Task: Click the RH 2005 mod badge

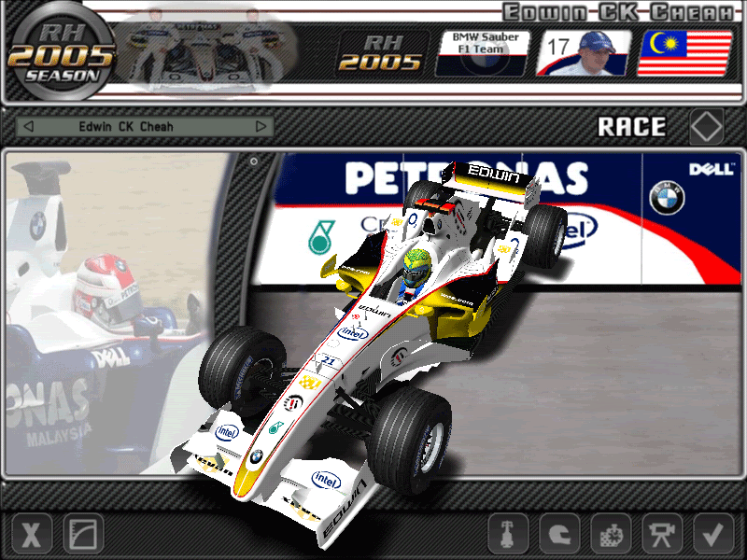Action: 383,52
